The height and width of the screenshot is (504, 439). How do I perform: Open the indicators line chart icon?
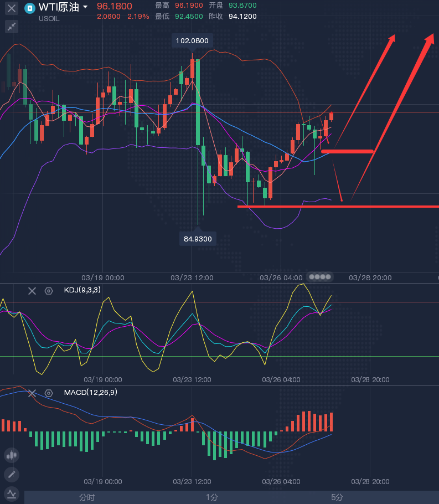pos(11,493)
